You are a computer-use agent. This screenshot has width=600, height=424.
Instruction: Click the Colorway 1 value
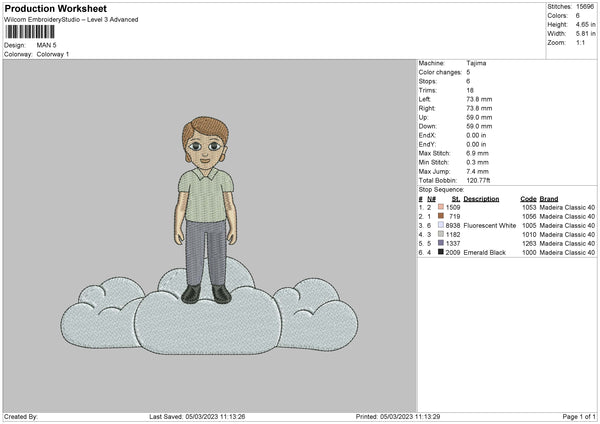[53, 54]
